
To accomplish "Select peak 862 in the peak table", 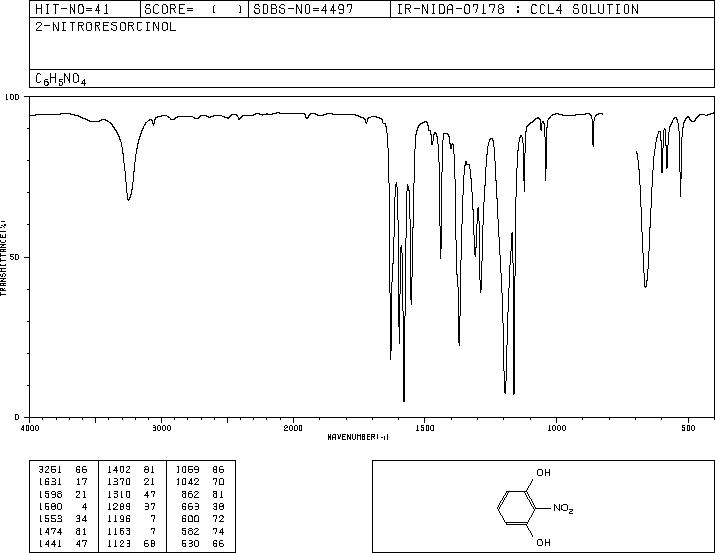I will click(x=190, y=494).
